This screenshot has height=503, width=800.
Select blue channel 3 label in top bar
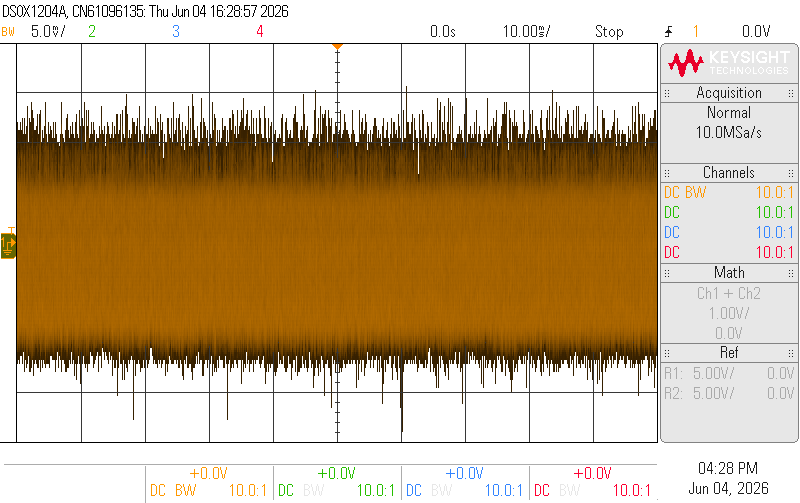tap(176, 32)
